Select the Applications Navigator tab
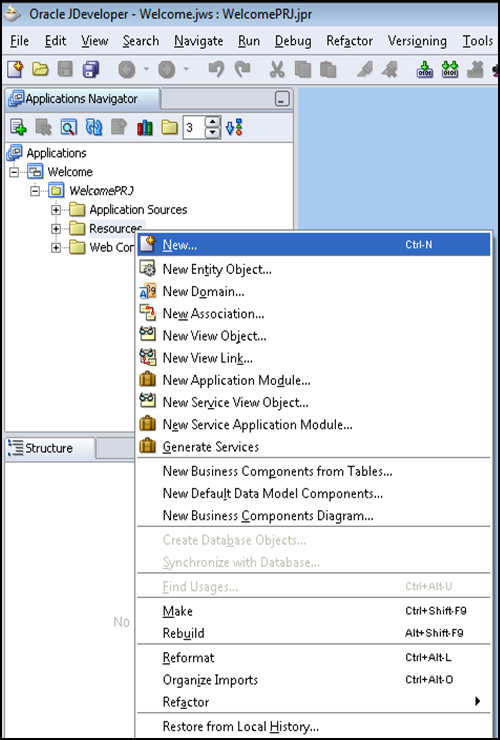500x740 pixels. tap(82, 99)
